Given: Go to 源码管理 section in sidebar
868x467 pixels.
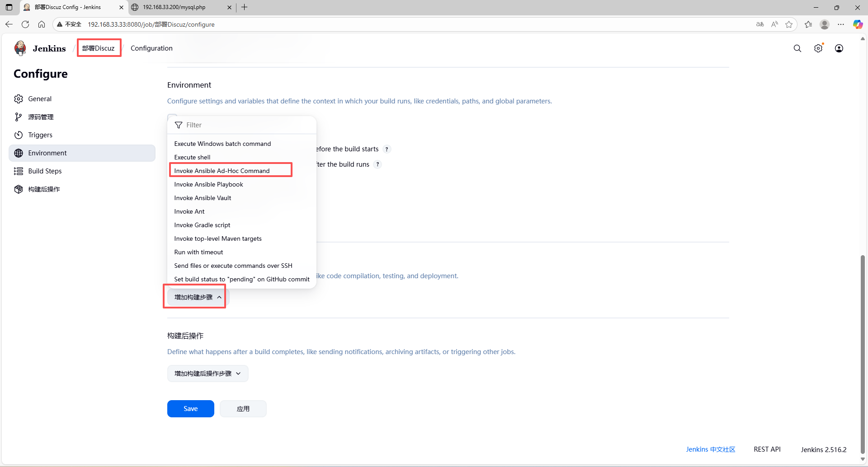Looking at the screenshot, I should tap(82, 117).
